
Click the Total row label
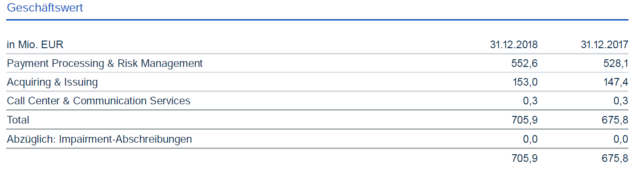pos(18,120)
